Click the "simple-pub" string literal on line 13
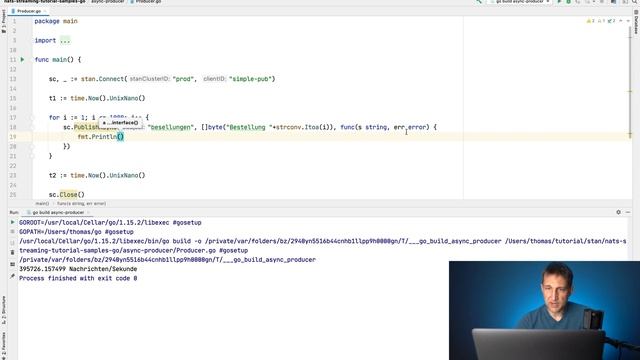Screen dimensions: 640x360 pyautogui.click(x=252, y=79)
